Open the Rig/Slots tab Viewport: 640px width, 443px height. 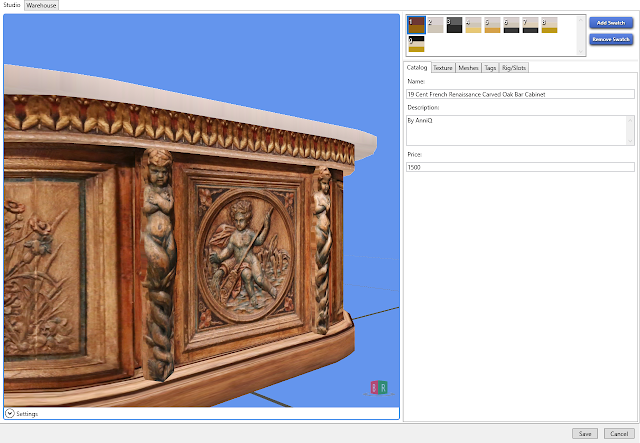(x=514, y=68)
